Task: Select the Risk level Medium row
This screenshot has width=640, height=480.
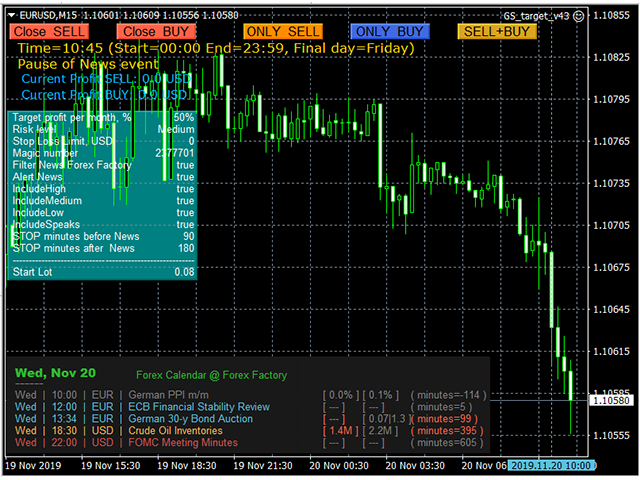Action: (x=103, y=129)
